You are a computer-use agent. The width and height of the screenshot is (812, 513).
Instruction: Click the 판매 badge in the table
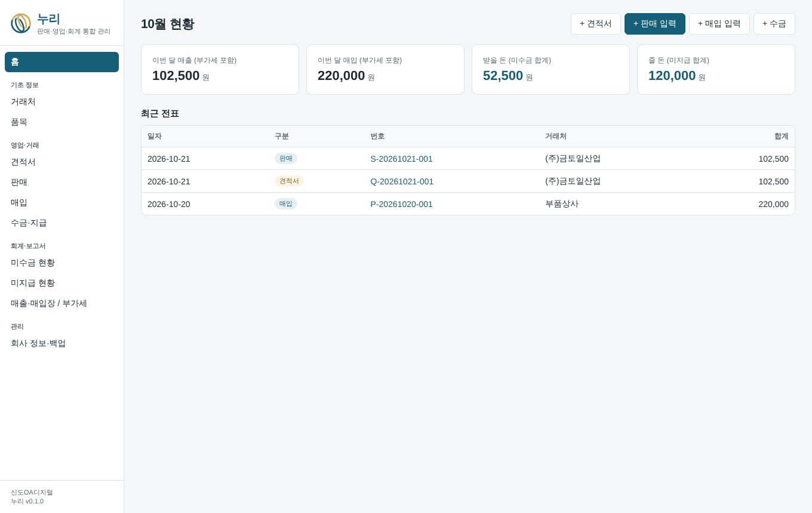(286, 159)
